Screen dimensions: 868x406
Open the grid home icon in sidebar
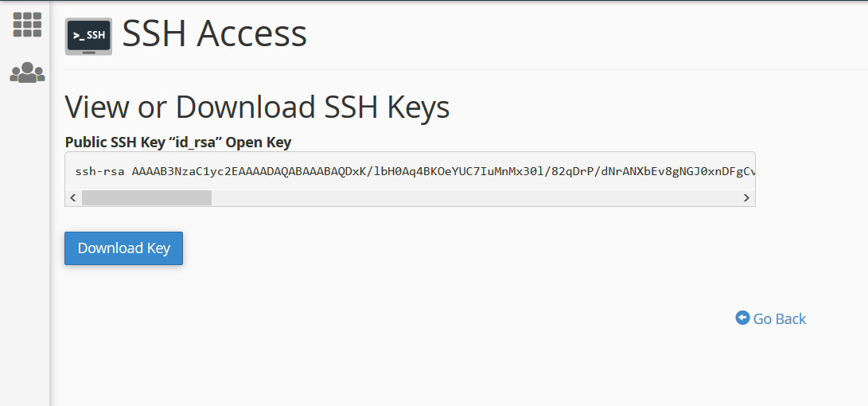(27, 25)
